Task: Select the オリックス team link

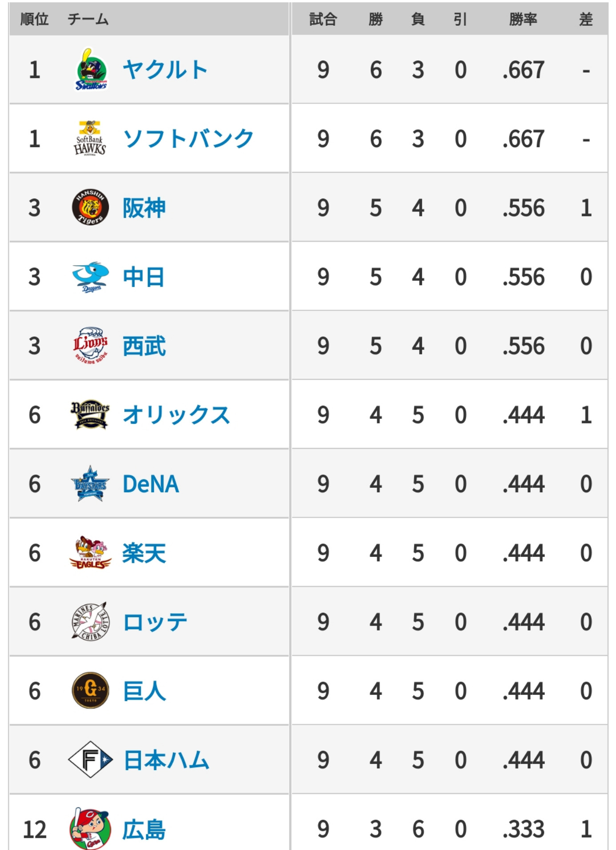Action: click(x=176, y=415)
